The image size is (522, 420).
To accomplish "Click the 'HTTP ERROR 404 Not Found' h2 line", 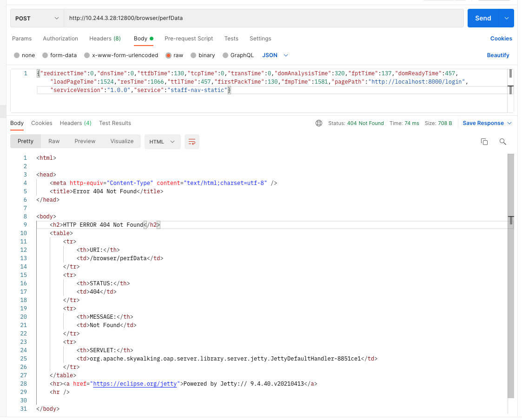I will [x=105, y=225].
